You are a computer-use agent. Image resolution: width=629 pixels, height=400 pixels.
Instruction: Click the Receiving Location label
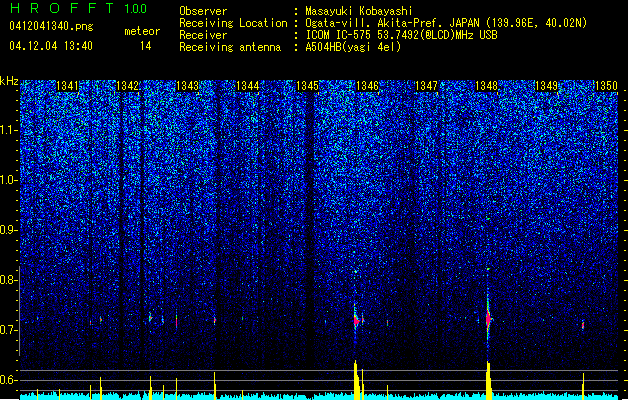click(233, 23)
